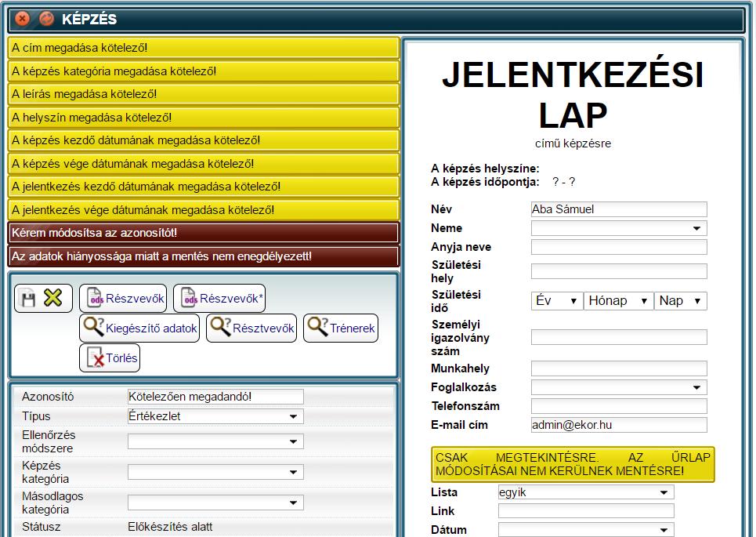Image resolution: width=756 pixels, height=537 pixels.
Task: Open the Dátum dropdown
Action: tap(586, 530)
